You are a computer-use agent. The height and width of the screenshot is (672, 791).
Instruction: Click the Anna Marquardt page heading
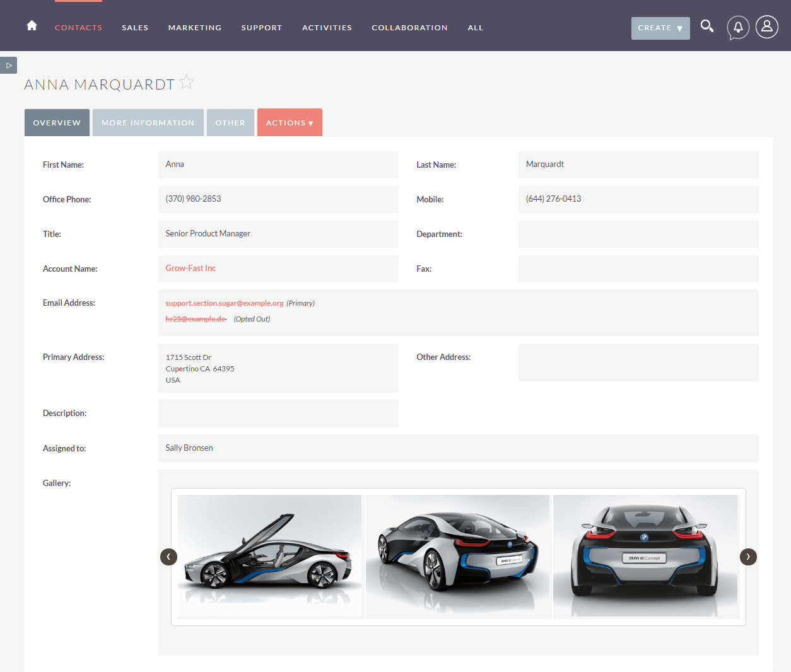click(x=99, y=84)
